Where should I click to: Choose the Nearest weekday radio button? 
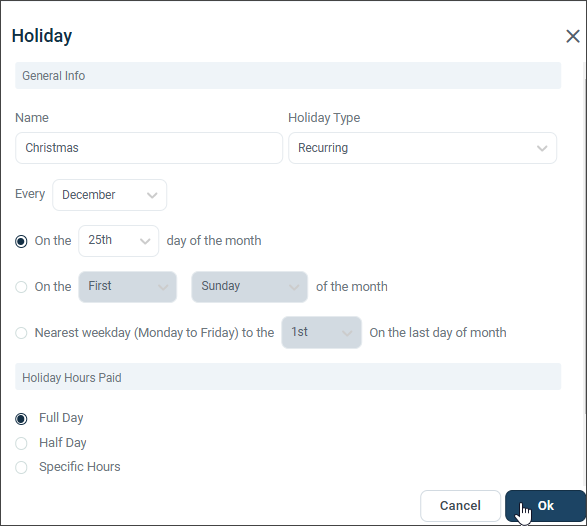pyautogui.click(x=21, y=333)
